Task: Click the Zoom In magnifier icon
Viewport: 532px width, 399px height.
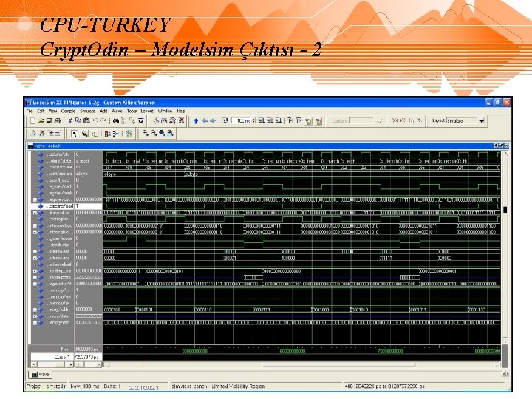Action: point(146,133)
